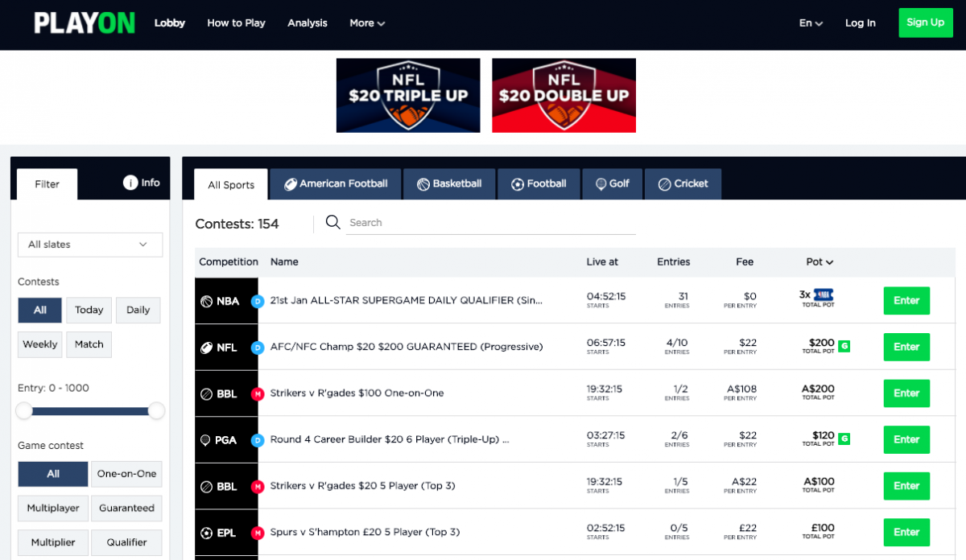Enter the AFC/NFC Champ $200 Guaranteed contest
The width and height of the screenshot is (966, 560).
(x=906, y=347)
